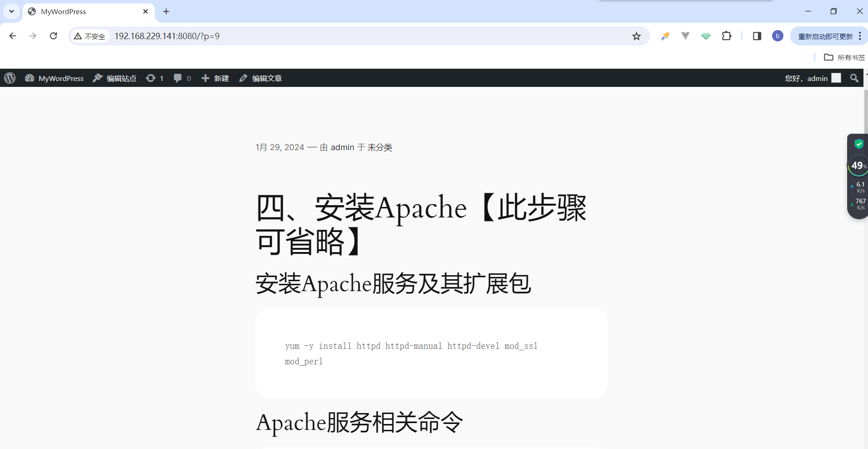Open the Extensions puzzle icon

(x=727, y=36)
